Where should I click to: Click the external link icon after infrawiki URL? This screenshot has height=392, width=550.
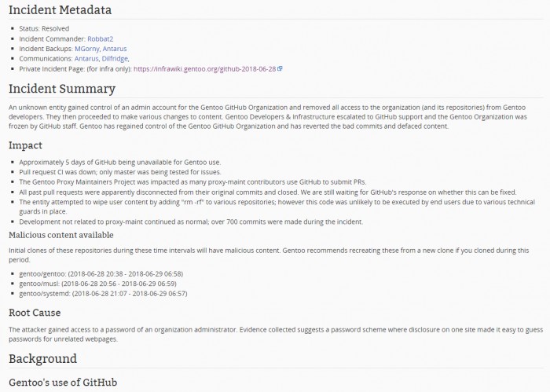point(280,68)
